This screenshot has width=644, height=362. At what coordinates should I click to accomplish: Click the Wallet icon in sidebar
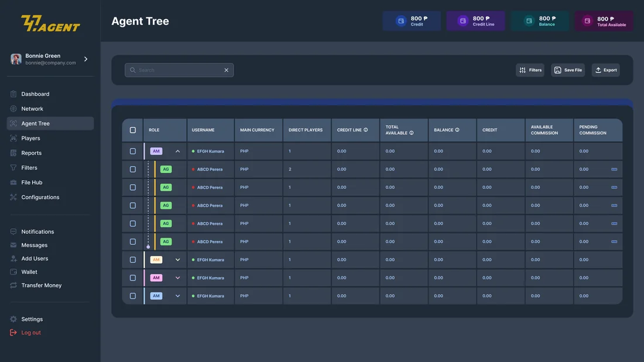13,272
